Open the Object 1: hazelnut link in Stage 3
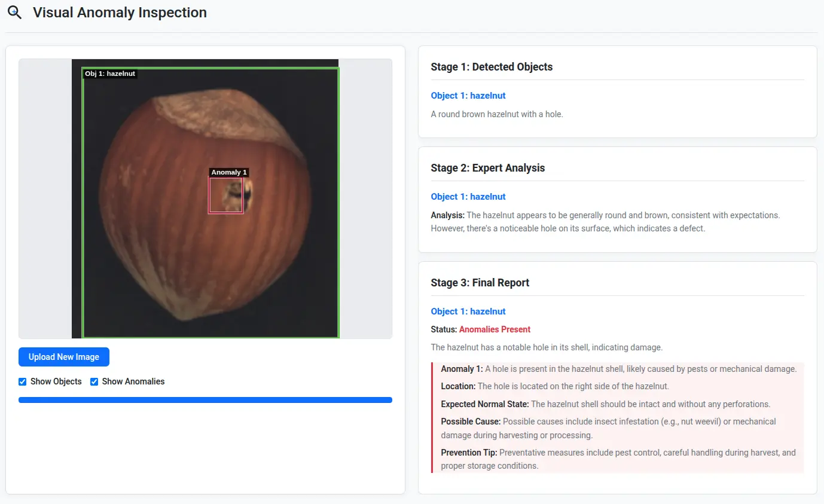This screenshot has height=504, width=824. 468,311
